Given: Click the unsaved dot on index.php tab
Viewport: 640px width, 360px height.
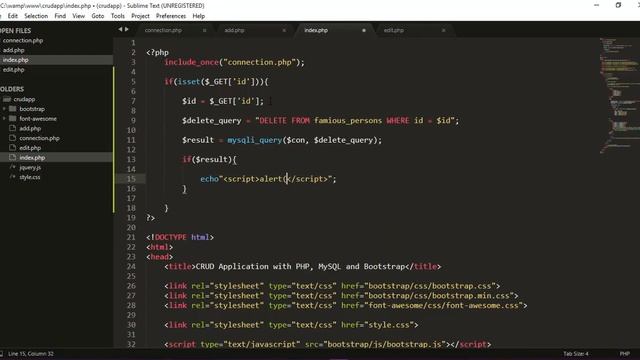Looking at the screenshot, I should [364, 30].
